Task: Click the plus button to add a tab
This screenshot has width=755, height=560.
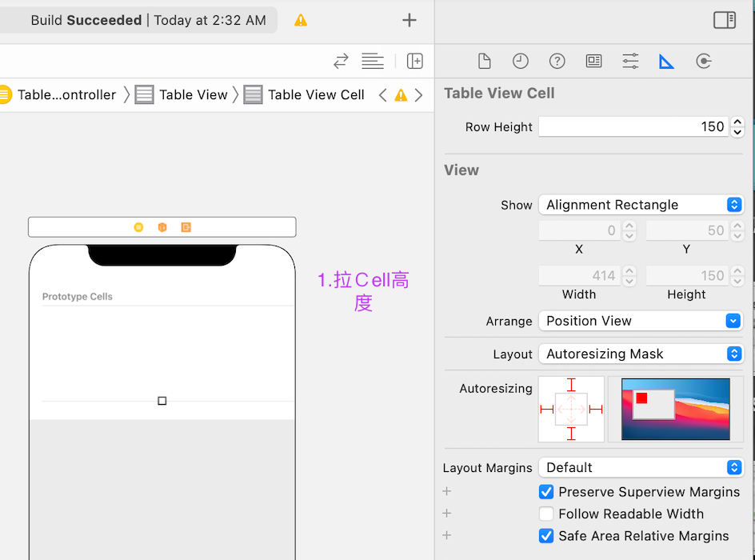Action: (409, 20)
